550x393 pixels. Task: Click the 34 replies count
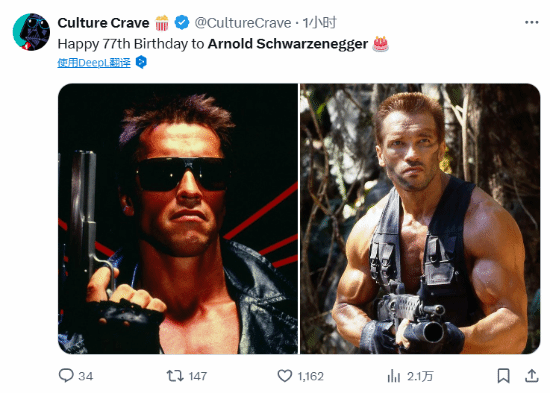pyautogui.click(x=86, y=376)
